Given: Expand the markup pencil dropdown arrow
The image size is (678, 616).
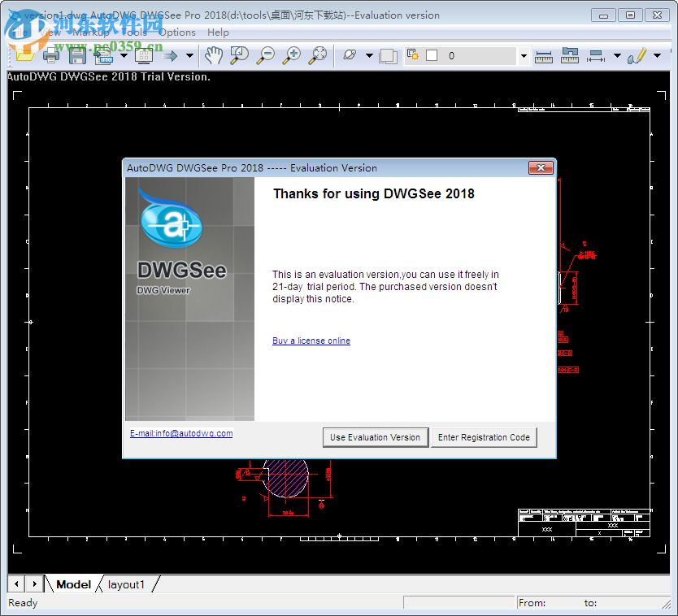Looking at the screenshot, I should pos(657,55).
